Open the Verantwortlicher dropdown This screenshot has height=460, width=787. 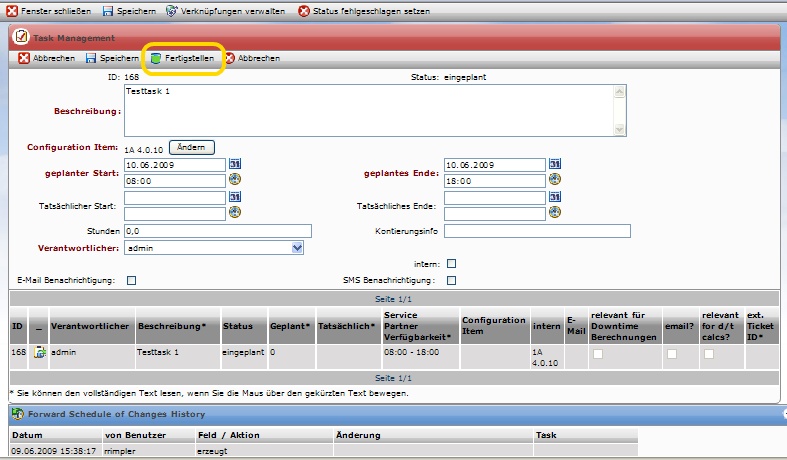tap(296, 247)
